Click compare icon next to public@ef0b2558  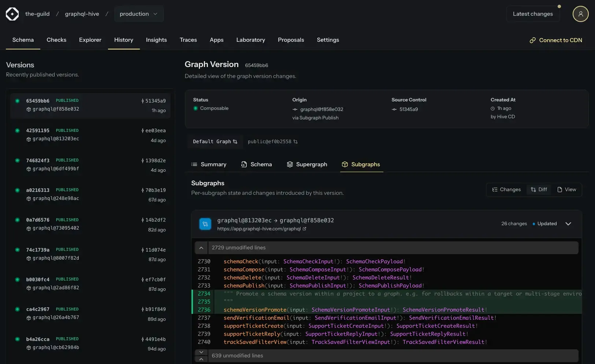coord(295,142)
